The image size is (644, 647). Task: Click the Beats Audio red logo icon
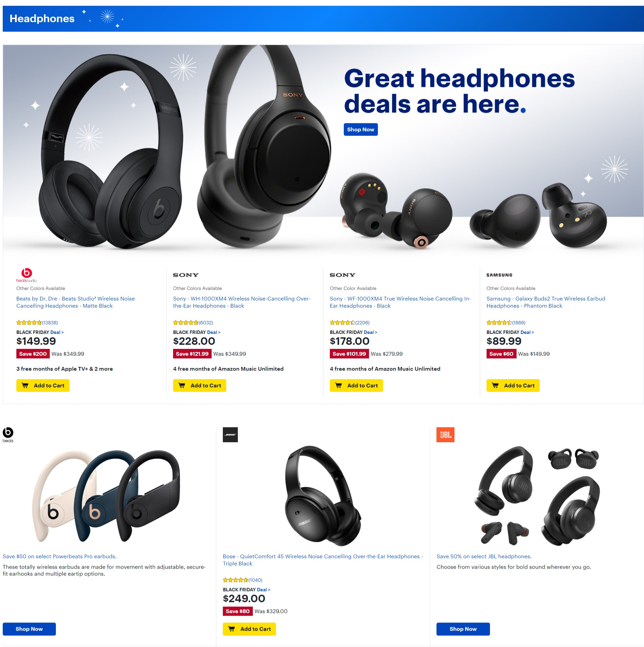[27, 275]
